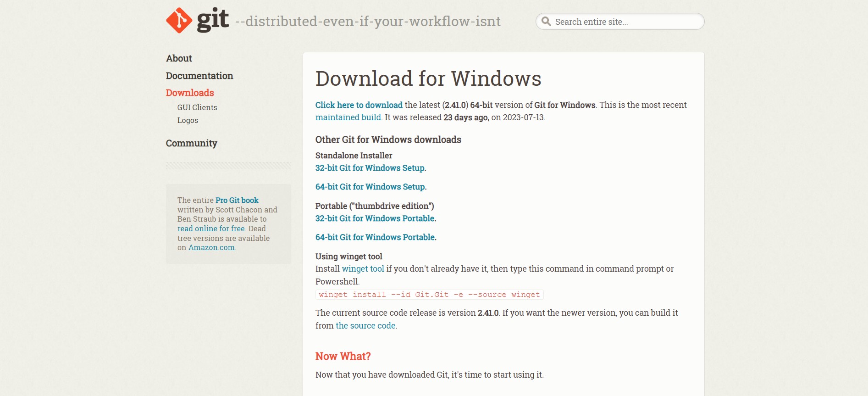The width and height of the screenshot is (868, 396).
Task: Open the source code link
Action: click(365, 326)
